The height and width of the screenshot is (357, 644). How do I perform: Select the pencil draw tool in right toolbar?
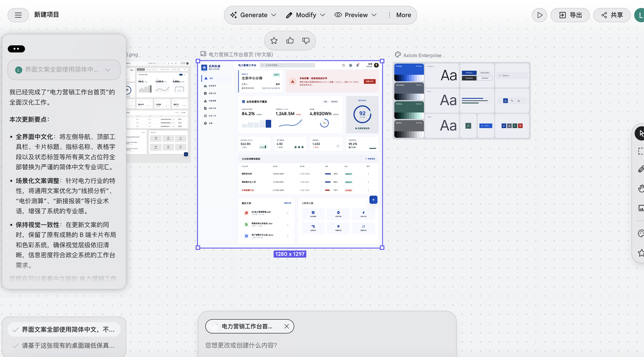pos(640,169)
